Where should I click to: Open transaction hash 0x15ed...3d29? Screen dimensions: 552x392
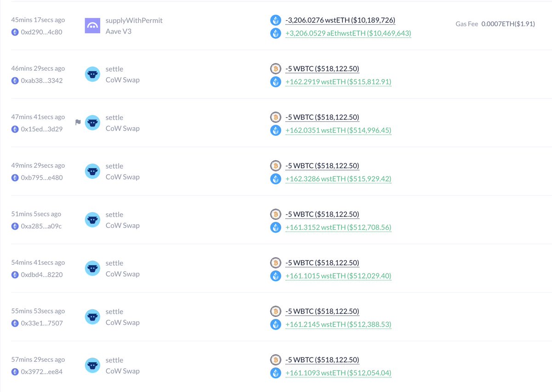[42, 129]
